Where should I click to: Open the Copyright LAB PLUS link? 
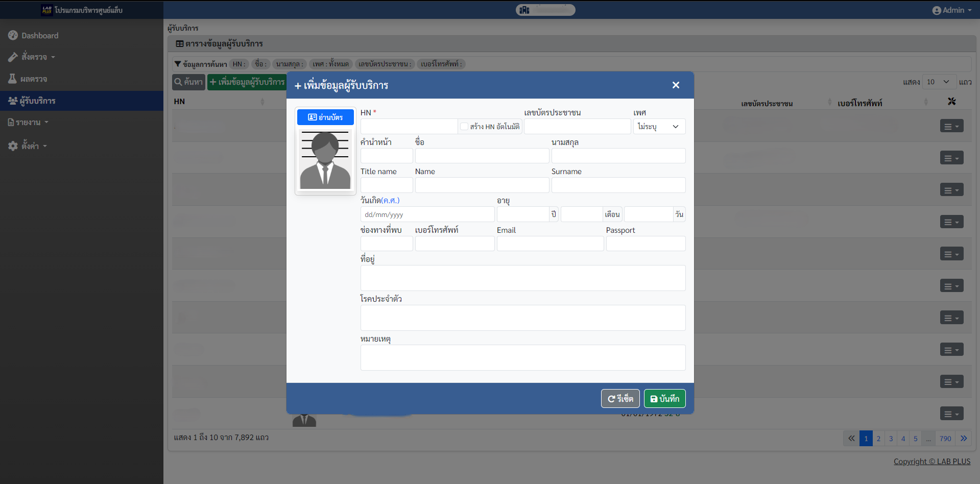(931, 462)
